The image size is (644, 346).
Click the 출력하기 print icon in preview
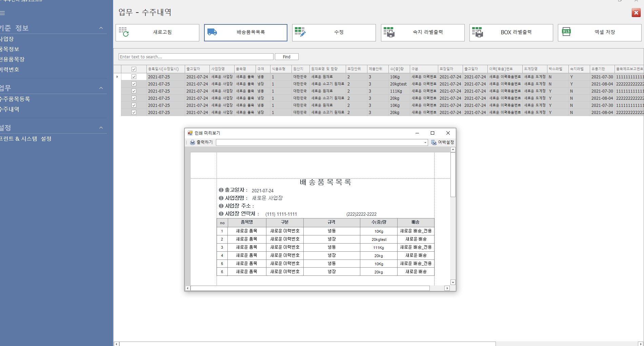pos(193,142)
